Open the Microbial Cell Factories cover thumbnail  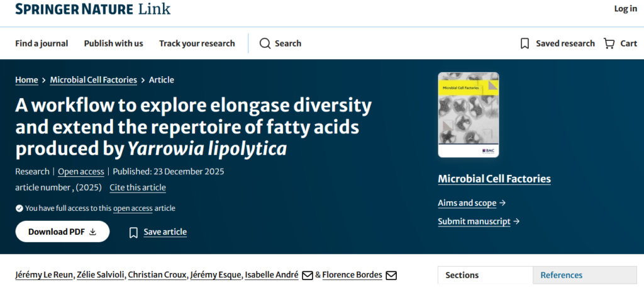click(468, 115)
